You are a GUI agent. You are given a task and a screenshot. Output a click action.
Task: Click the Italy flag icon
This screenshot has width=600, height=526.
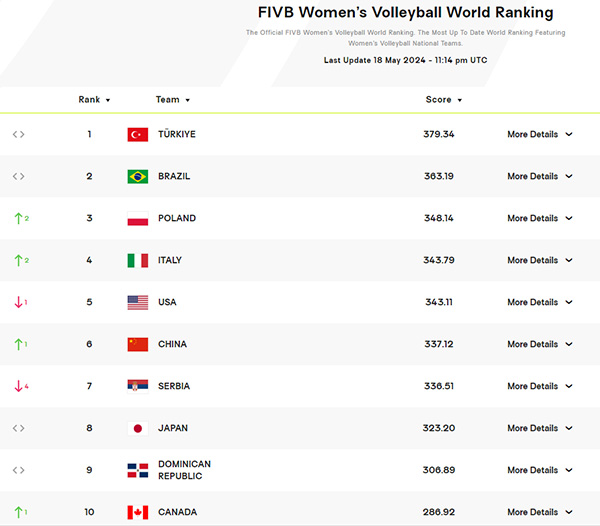138,261
